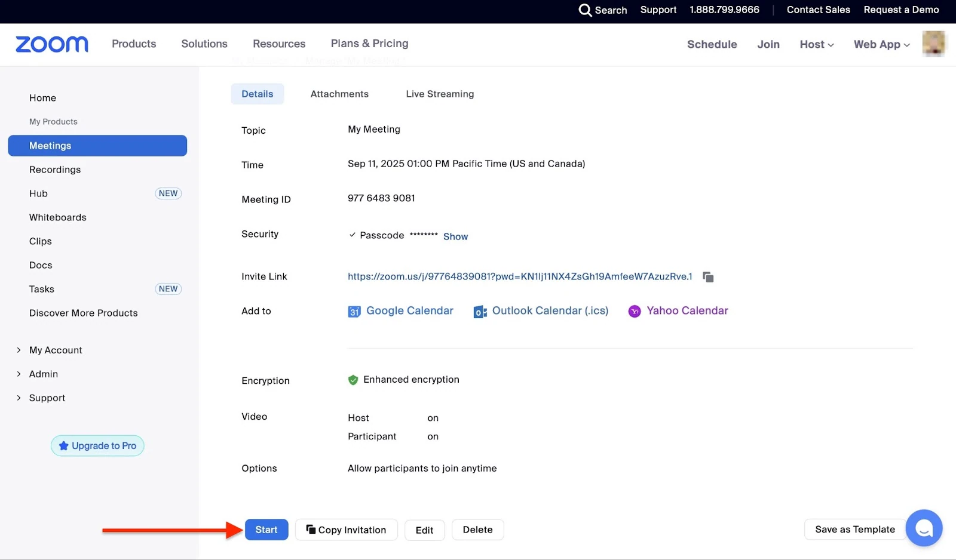Image resolution: width=956 pixels, height=560 pixels.
Task: Open the Resources menu
Action: click(x=279, y=44)
